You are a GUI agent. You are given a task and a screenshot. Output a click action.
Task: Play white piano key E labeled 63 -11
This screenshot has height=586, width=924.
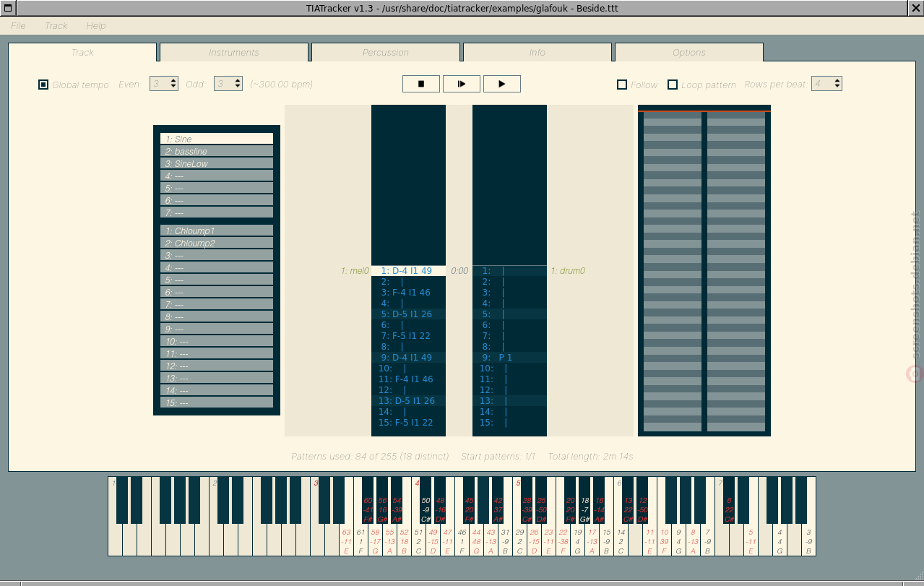pos(346,541)
